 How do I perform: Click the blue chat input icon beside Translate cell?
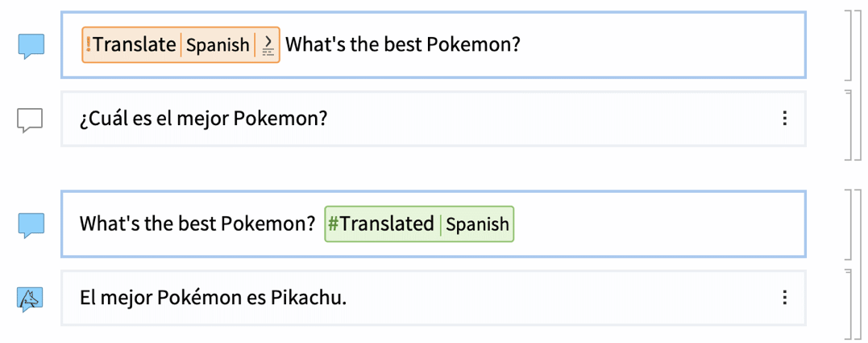pos(31,46)
